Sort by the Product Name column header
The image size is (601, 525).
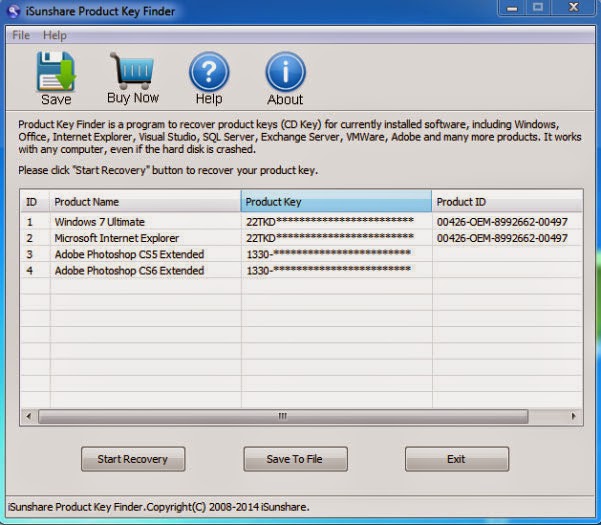[145, 202]
